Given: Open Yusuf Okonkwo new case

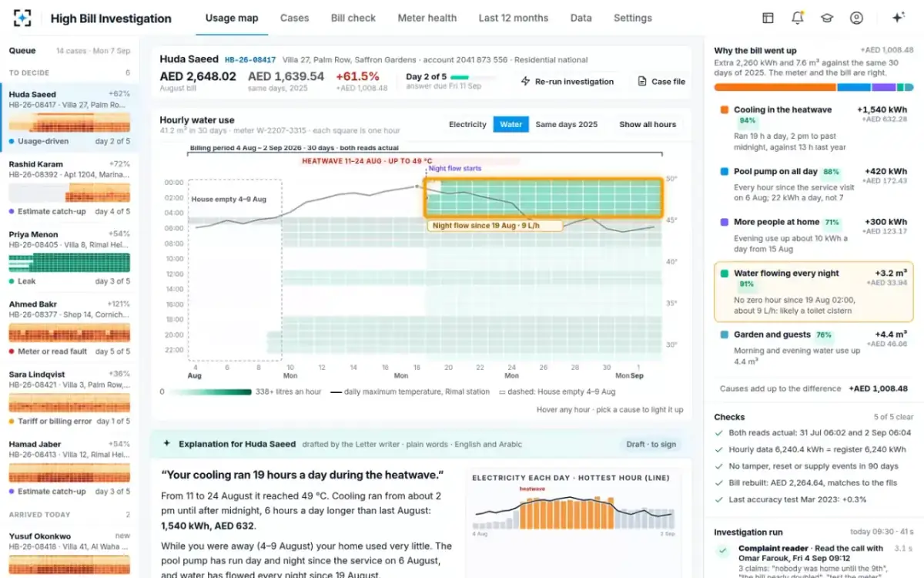Looking at the screenshot, I should [x=69, y=551].
